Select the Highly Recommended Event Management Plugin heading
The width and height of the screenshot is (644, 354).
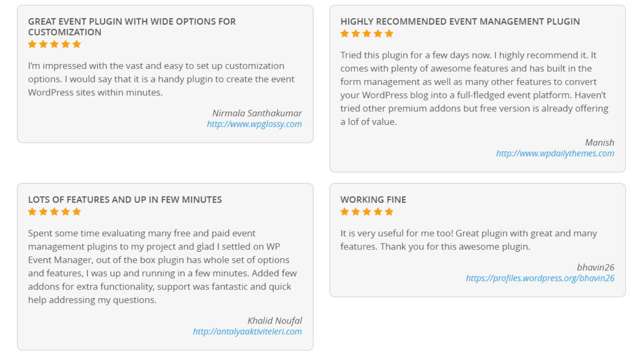coord(460,21)
